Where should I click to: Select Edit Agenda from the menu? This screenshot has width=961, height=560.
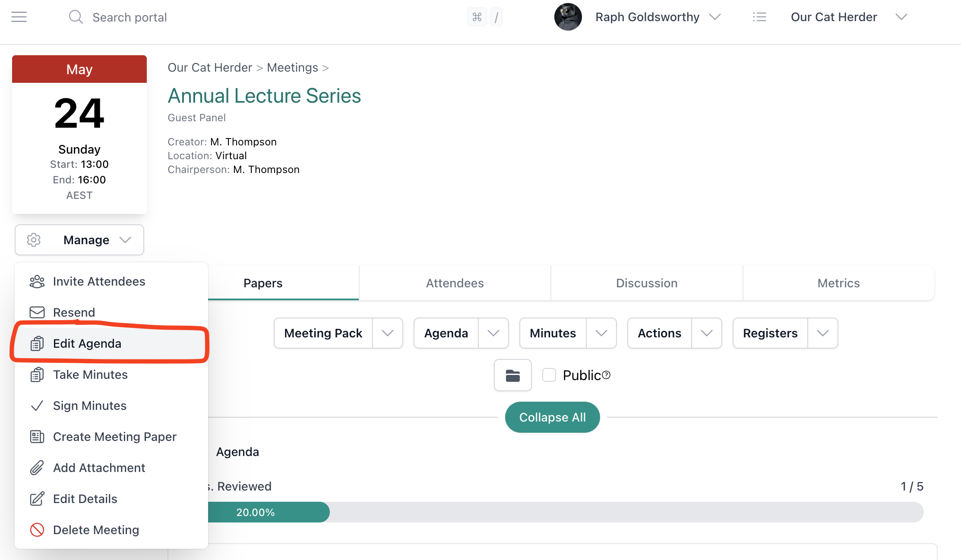87,343
